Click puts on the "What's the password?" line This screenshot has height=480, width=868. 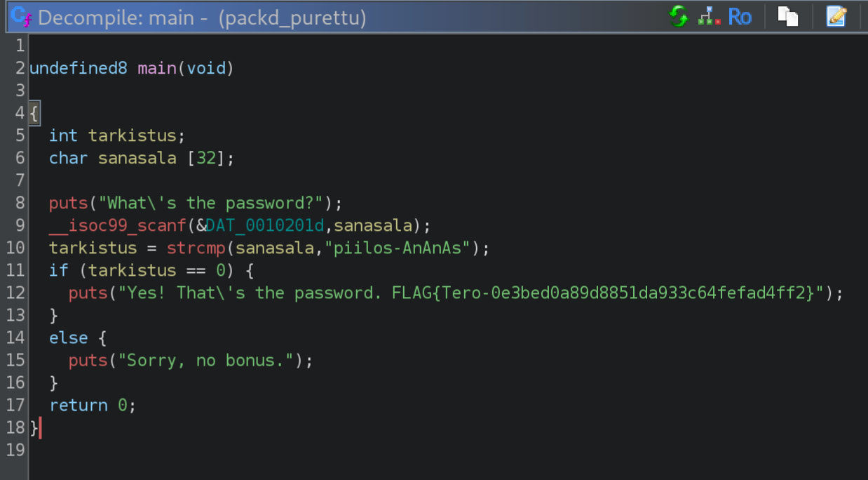pos(68,203)
